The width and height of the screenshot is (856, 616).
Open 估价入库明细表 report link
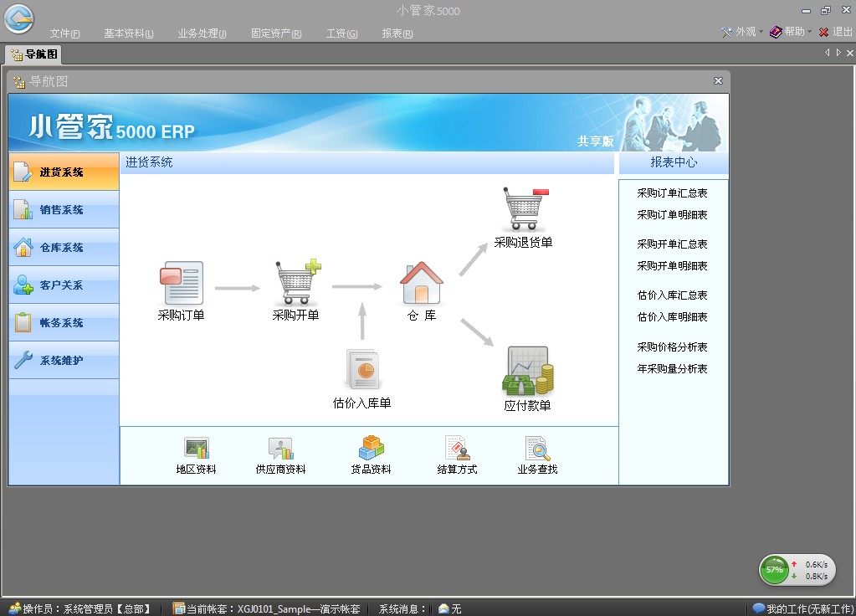point(672,316)
